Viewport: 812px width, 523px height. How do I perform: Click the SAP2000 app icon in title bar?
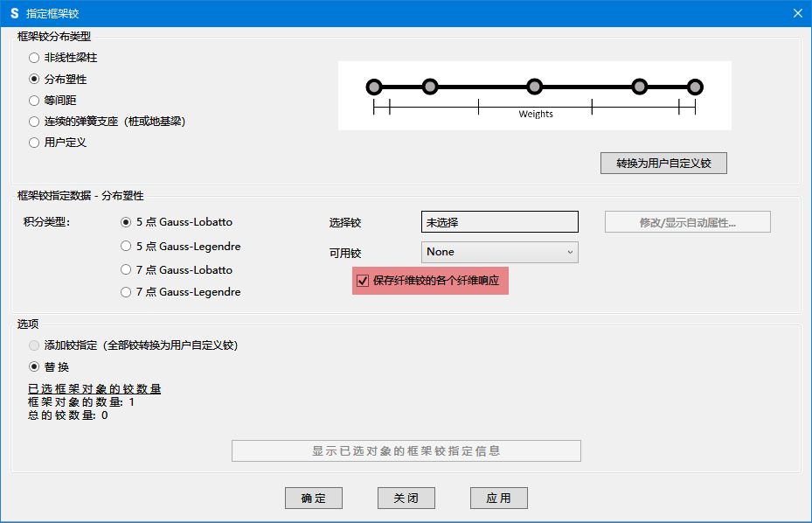click(x=14, y=13)
